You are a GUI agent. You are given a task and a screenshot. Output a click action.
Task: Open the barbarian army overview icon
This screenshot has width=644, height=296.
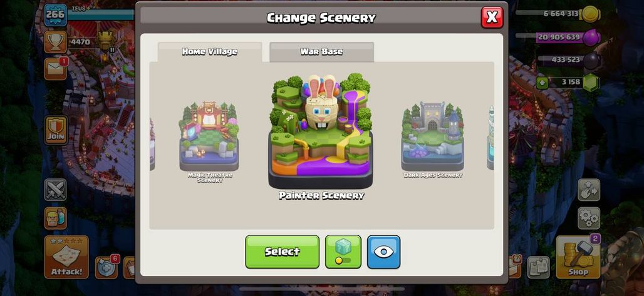(x=56, y=218)
